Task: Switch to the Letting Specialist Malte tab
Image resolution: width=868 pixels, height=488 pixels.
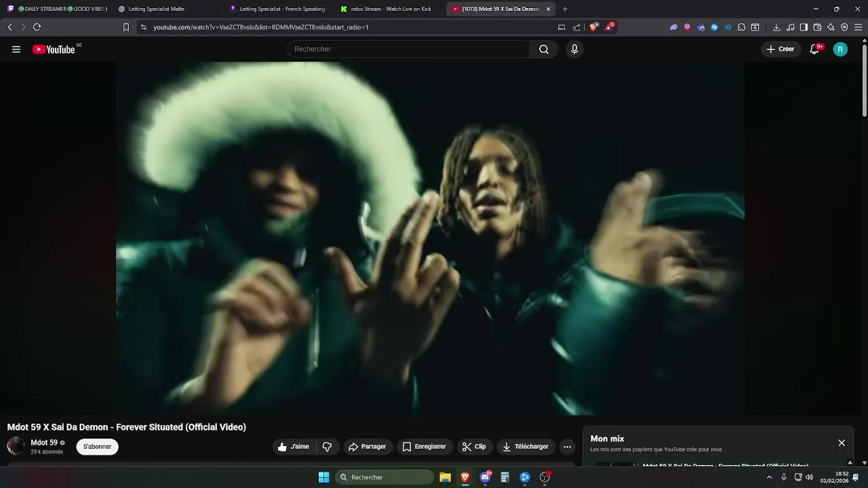Action: 167,9
